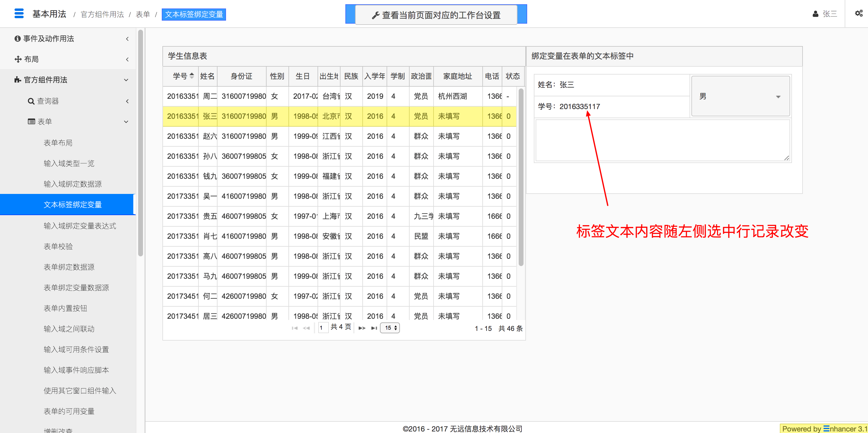
Task: Open the rows-per-page selector showing 15
Action: (390, 328)
